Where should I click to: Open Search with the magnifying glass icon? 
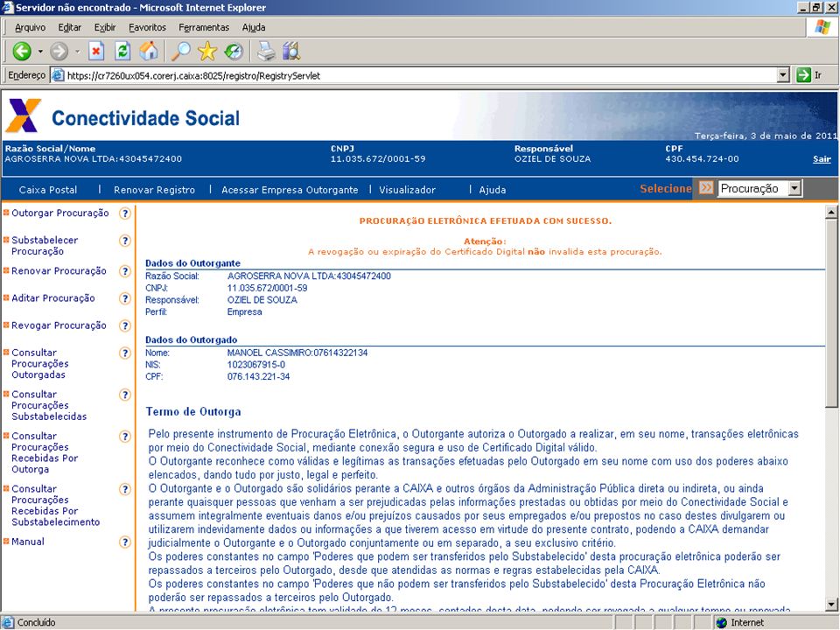point(181,52)
